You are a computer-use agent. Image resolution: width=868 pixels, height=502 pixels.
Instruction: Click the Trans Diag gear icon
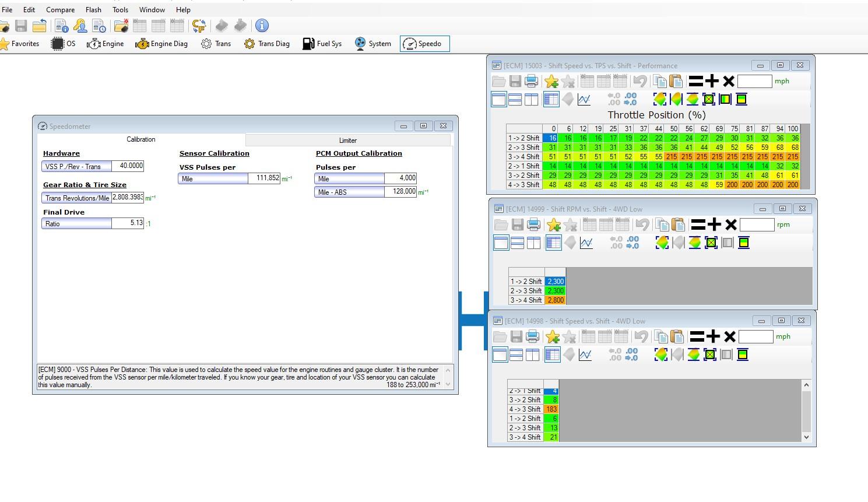pos(249,44)
